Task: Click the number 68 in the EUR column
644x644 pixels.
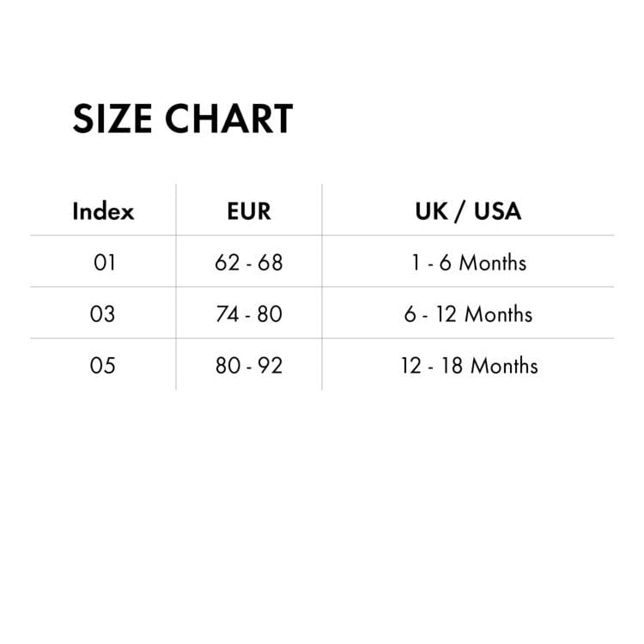Action: point(270,263)
